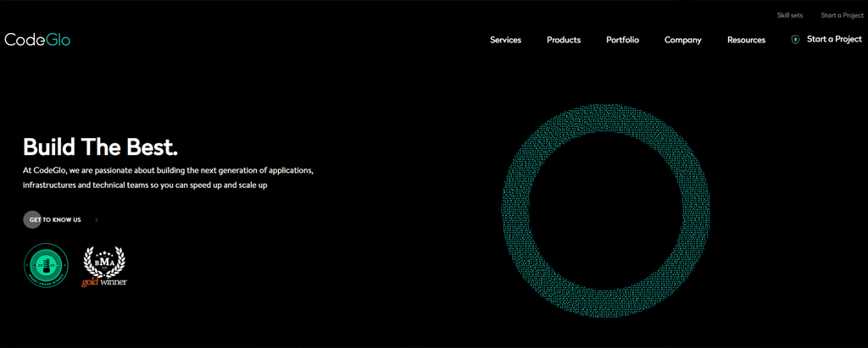Open the Products menu
Viewport: 868px width, 348px height.
[564, 40]
